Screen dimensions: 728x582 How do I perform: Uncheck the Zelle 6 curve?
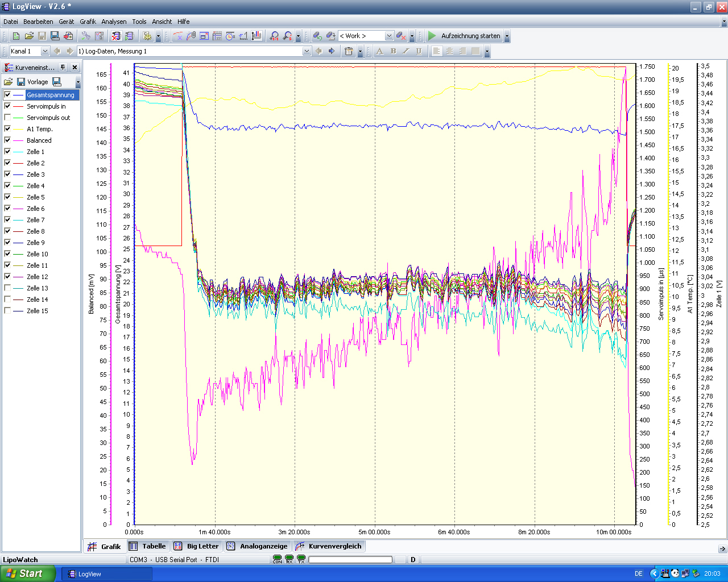[x=7, y=209]
